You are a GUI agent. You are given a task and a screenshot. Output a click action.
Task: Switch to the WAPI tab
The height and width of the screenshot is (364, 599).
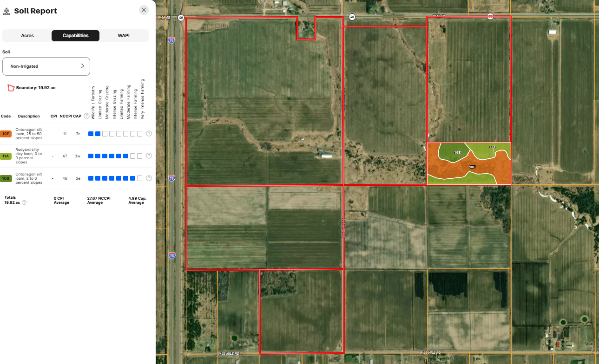click(x=124, y=36)
